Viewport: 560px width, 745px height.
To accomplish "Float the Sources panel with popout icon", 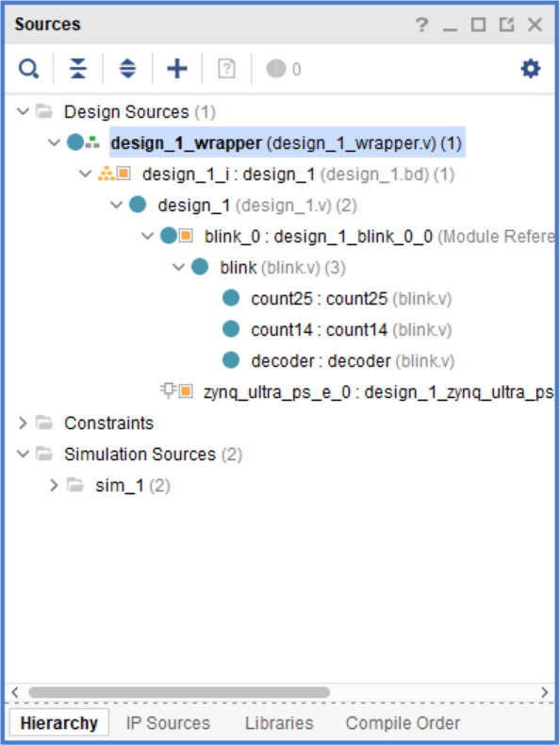I will pyautogui.click(x=507, y=25).
